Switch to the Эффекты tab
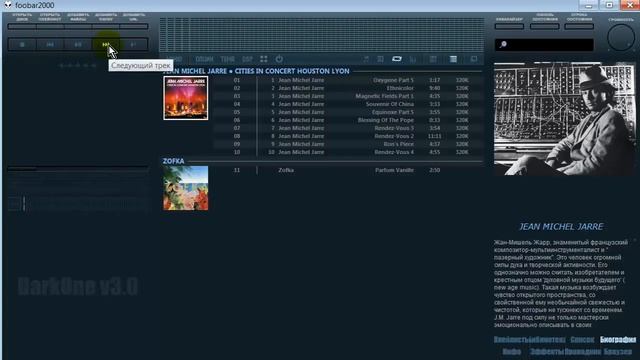The width and height of the screenshot is (640, 360). [x=547, y=351]
